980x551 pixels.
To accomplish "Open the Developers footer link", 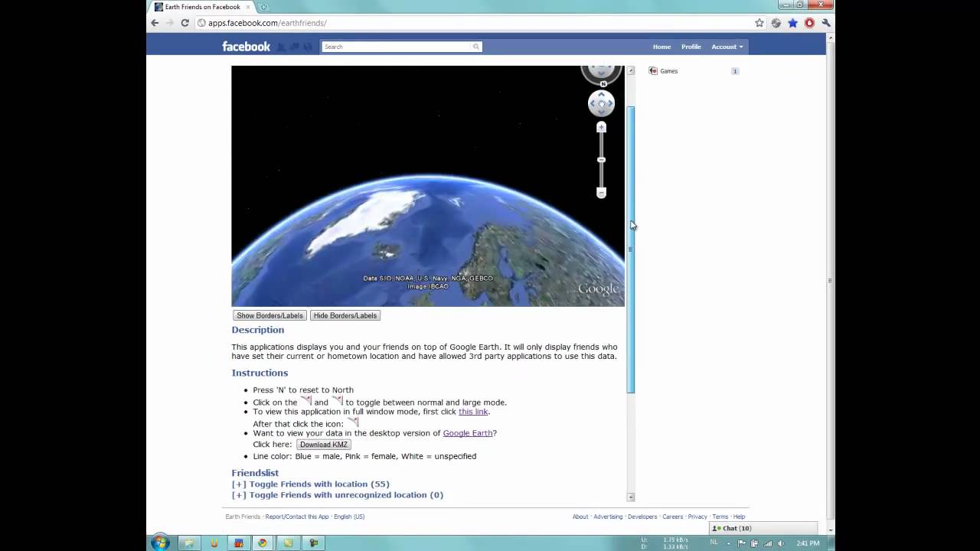I will click(642, 517).
